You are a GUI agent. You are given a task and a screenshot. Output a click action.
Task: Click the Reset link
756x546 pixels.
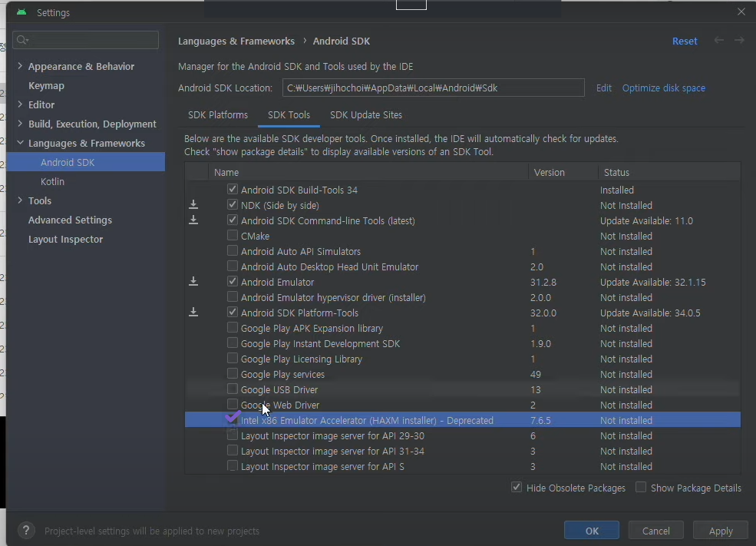(685, 41)
